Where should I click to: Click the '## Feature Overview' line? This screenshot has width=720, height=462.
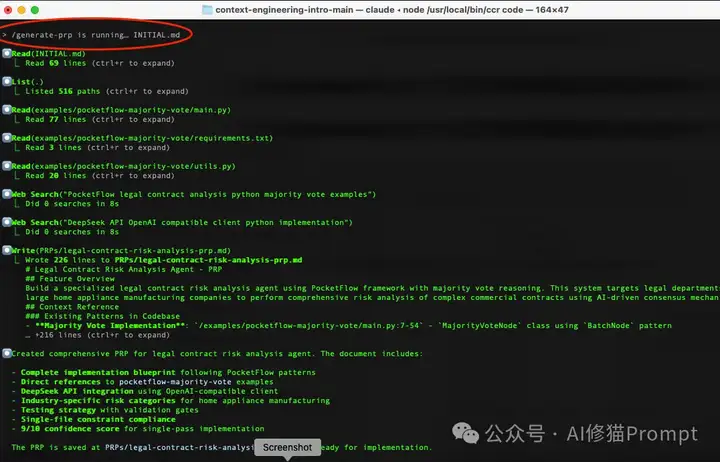[x=70, y=279]
